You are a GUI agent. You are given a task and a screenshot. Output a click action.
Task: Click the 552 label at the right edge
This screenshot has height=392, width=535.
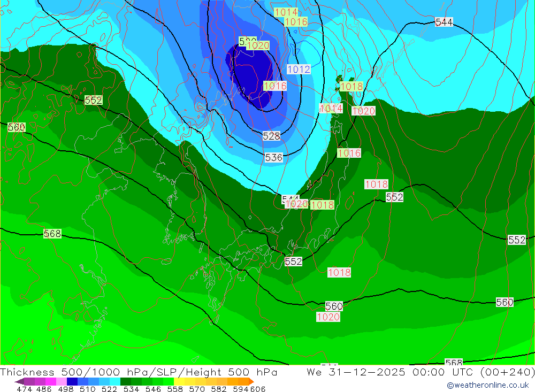[x=517, y=240]
